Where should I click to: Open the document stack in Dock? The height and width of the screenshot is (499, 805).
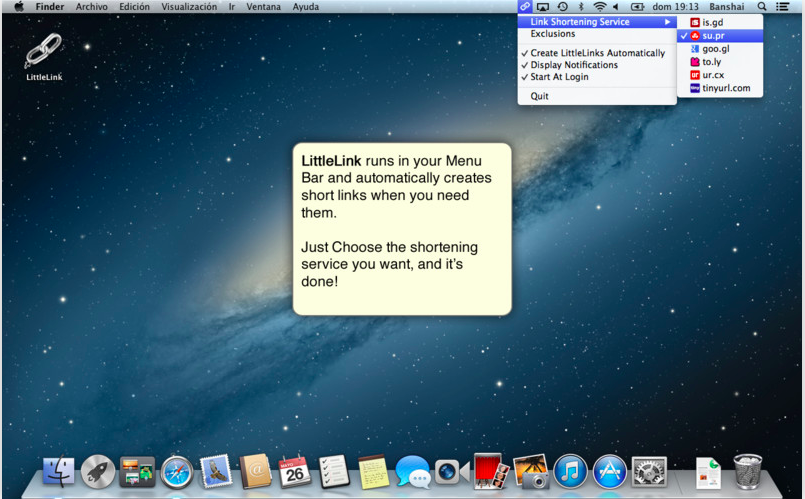click(x=708, y=472)
